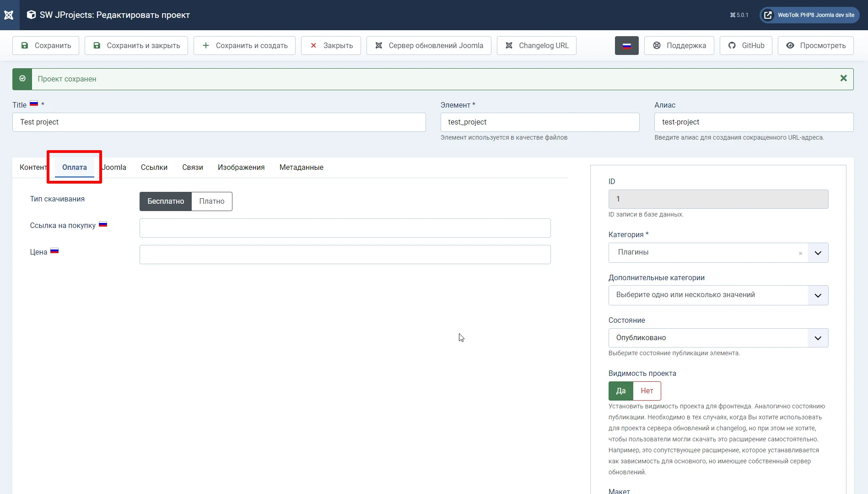Image resolution: width=868 pixels, height=494 pixels.
Task: Switch to the Связи tab
Action: [193, 167]
